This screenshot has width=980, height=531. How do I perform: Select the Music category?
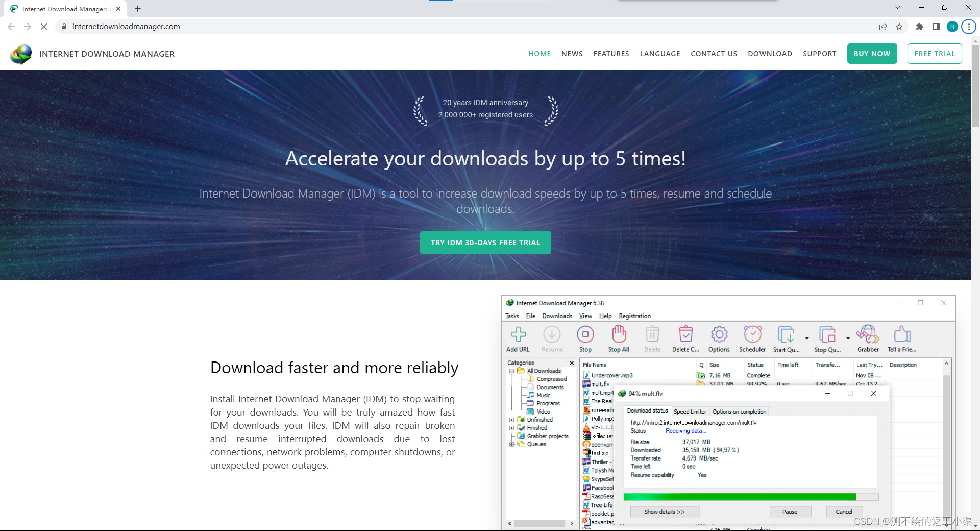tap(543, 396)
